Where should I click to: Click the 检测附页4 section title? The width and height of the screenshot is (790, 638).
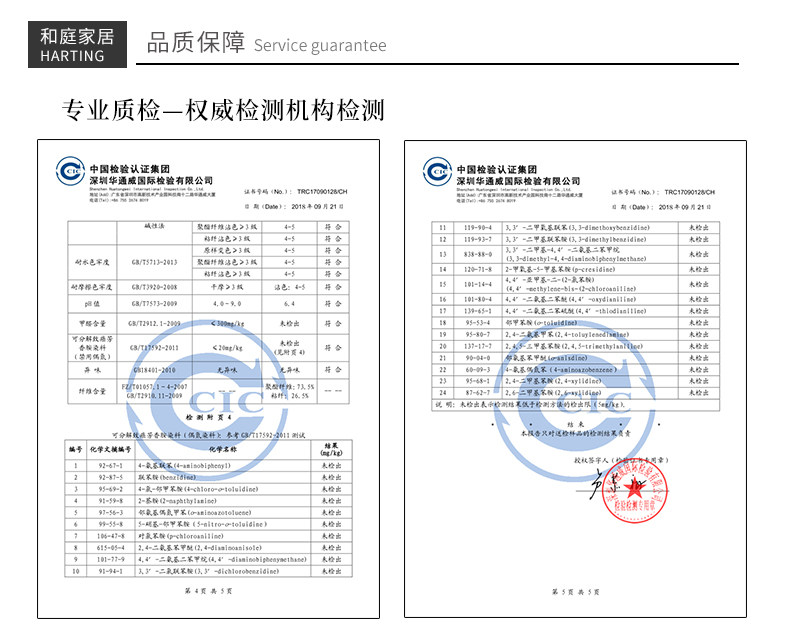(209, 417)
